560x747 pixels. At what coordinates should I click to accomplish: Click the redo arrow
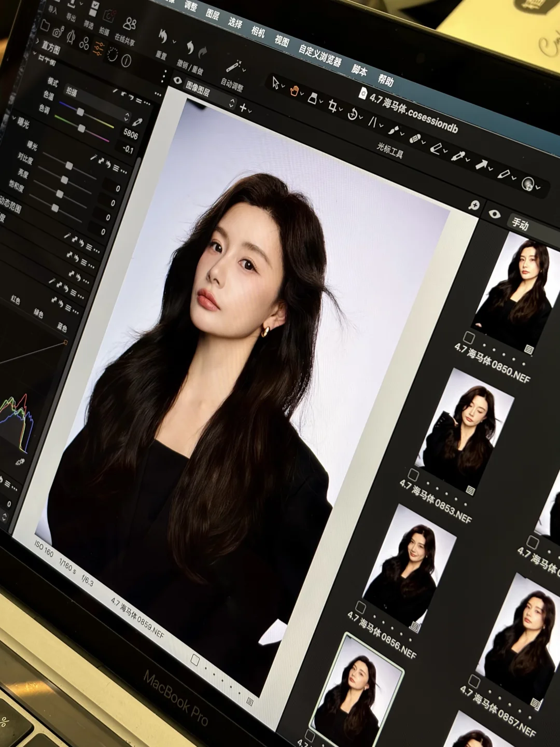203,52
